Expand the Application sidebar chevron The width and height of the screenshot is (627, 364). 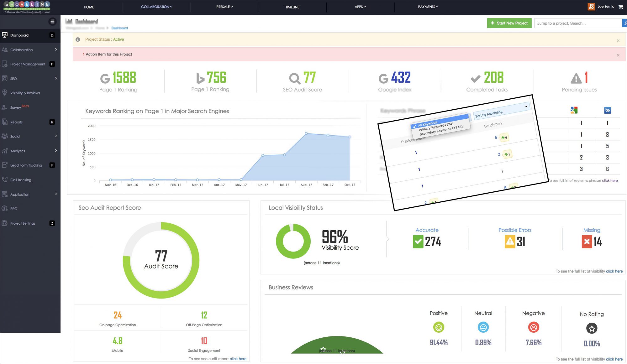coord(56,194)
